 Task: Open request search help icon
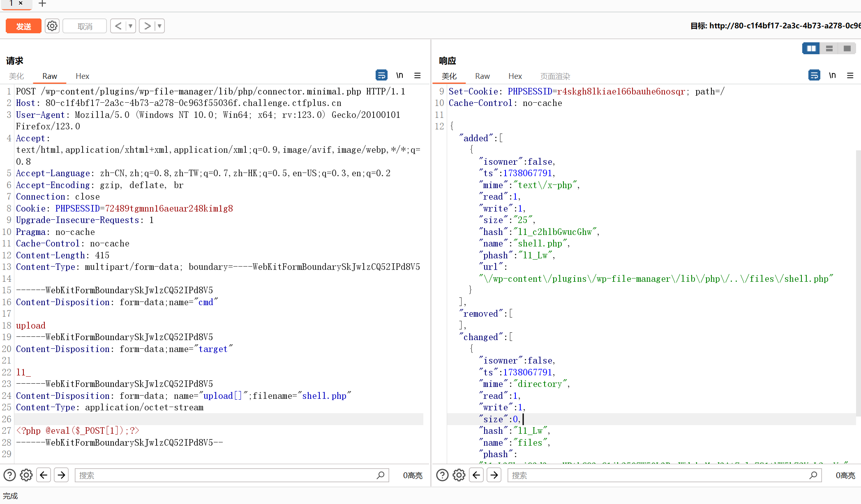tap(9, 475)
